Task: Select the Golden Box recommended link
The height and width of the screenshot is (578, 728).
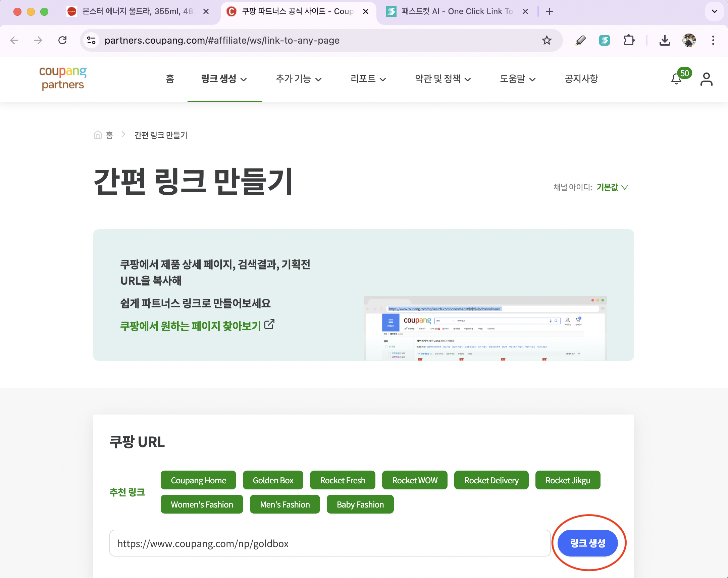Action: (273, 480)
